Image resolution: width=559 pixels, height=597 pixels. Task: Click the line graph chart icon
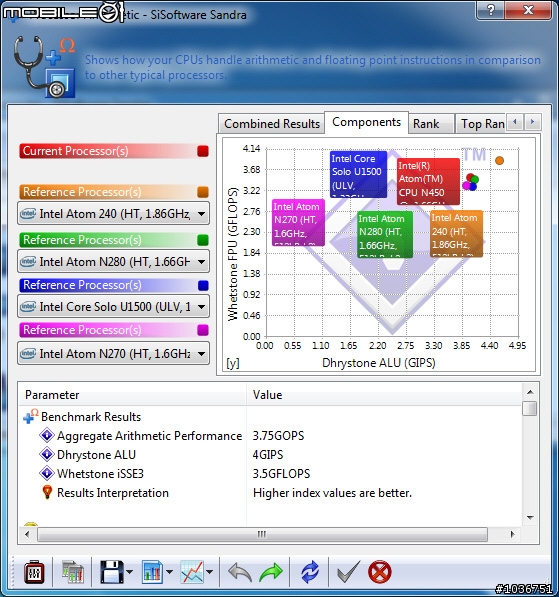192,571
